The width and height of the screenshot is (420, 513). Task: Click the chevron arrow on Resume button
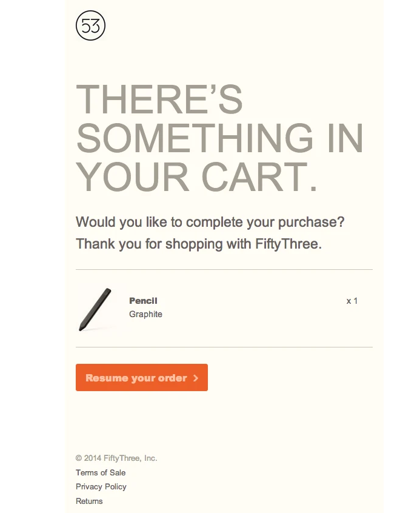(x=196, y=378)
